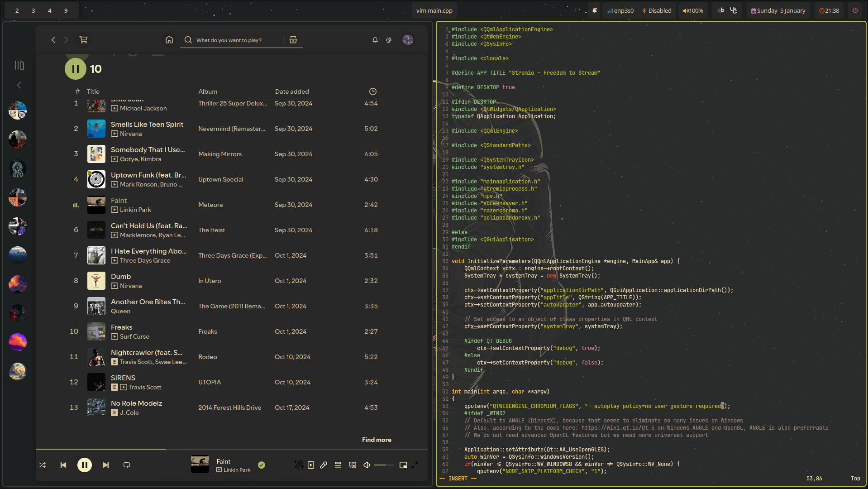Screen dimensions: 868x489
Task: Open the Making Mirrors album link
Action: point(220,154)
